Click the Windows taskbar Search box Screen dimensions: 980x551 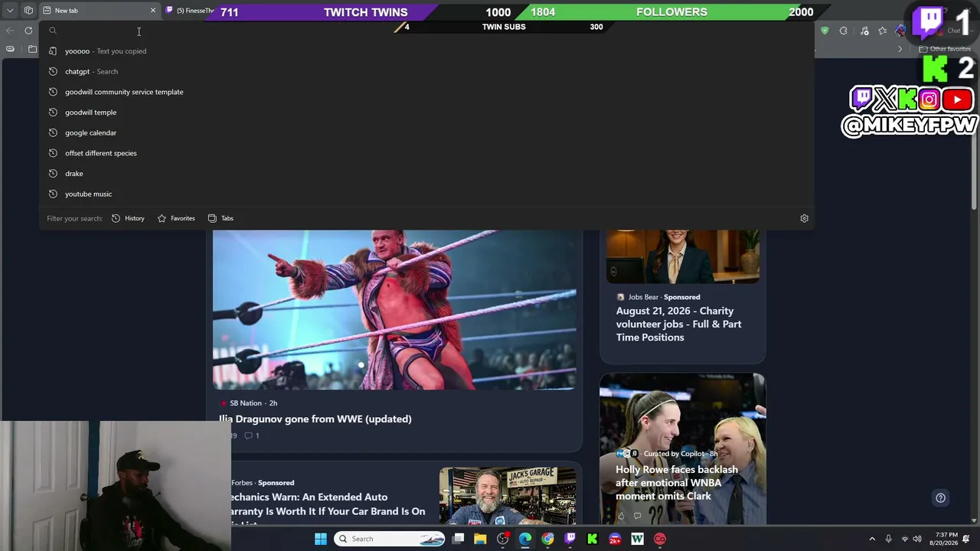tap(390, 539)
